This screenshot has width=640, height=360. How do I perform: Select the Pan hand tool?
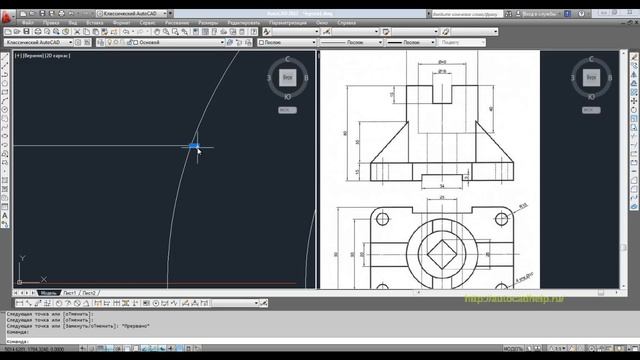point(157,31)
